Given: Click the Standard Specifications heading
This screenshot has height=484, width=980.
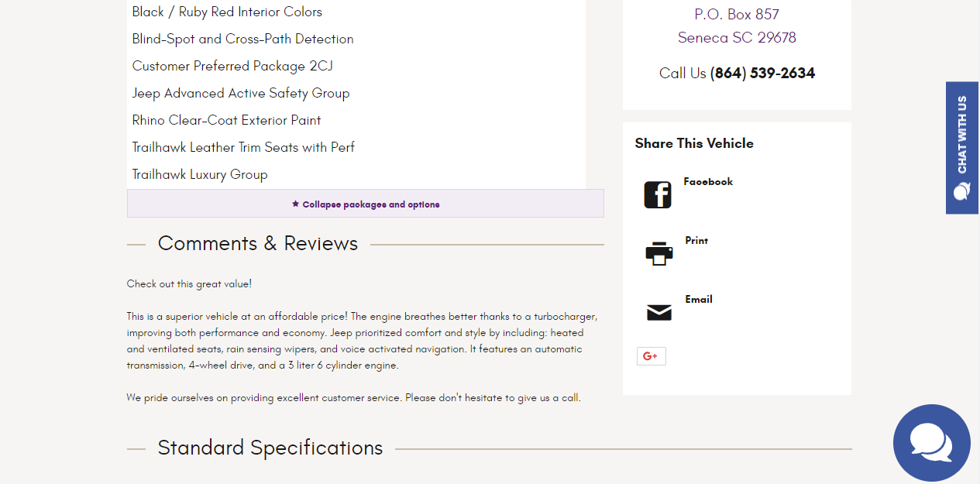Looking at the screenshot, I should (270, 448).
